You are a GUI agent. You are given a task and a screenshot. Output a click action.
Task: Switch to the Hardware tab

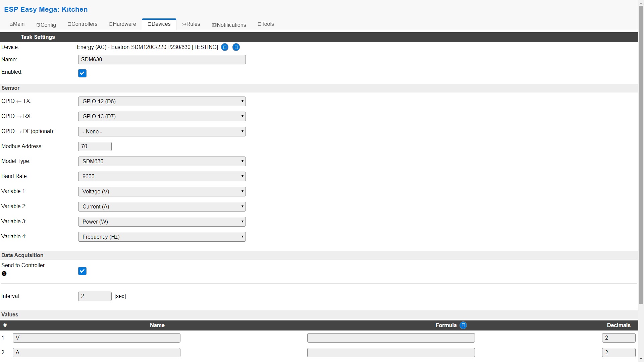tap(122, 24)
